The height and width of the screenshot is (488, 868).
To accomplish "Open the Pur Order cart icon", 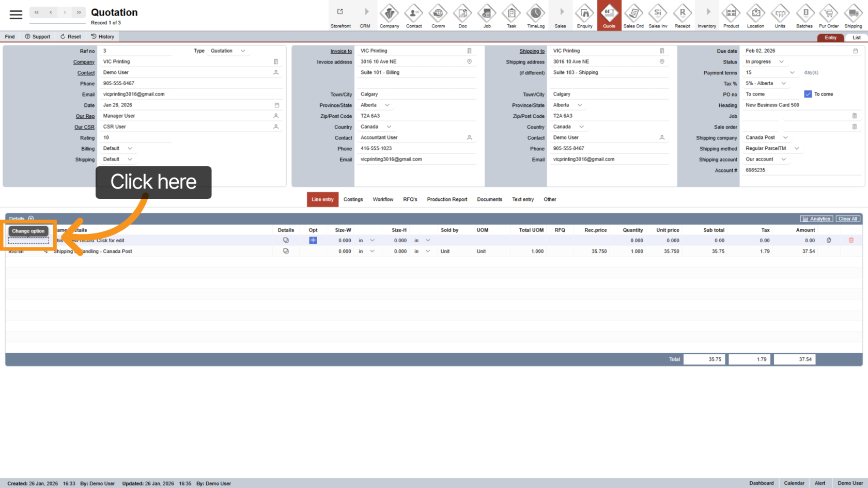I will click(x=829, y=13).
